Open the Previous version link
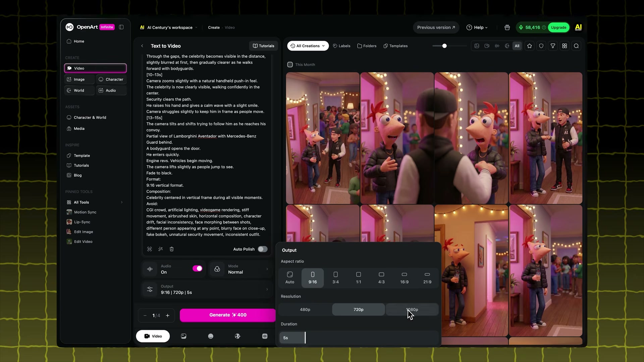The image size is (644, 362). 436,27
